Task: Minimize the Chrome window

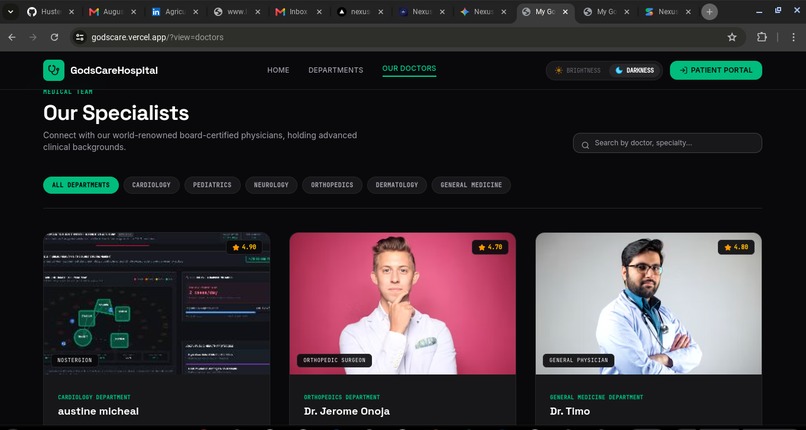Action: click(759, 12)
